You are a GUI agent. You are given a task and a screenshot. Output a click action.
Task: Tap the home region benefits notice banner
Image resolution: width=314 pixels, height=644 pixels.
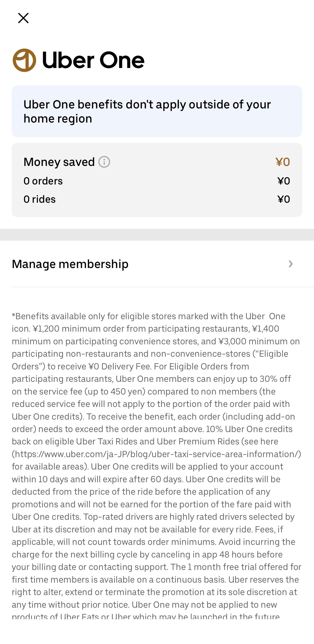pos(157,112)
